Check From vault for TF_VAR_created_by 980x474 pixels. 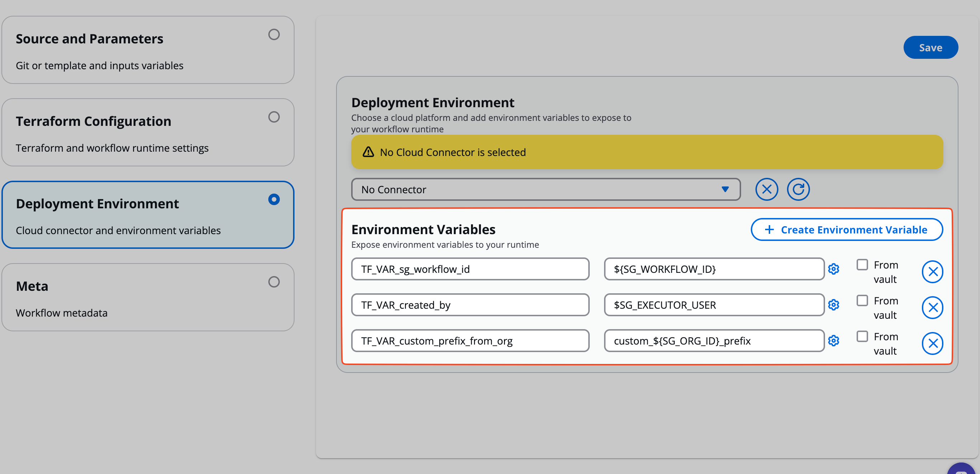click(x=862, y=300)
